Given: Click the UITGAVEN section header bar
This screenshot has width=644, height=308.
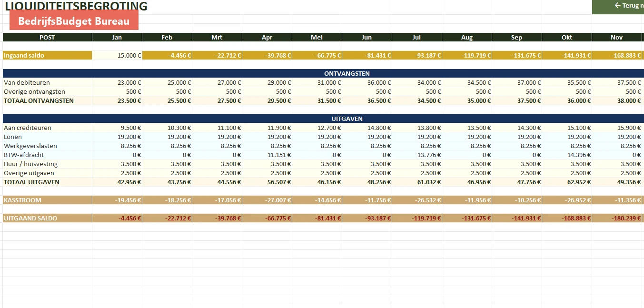Looking at the screenshot, I should [x=323, y=119].
